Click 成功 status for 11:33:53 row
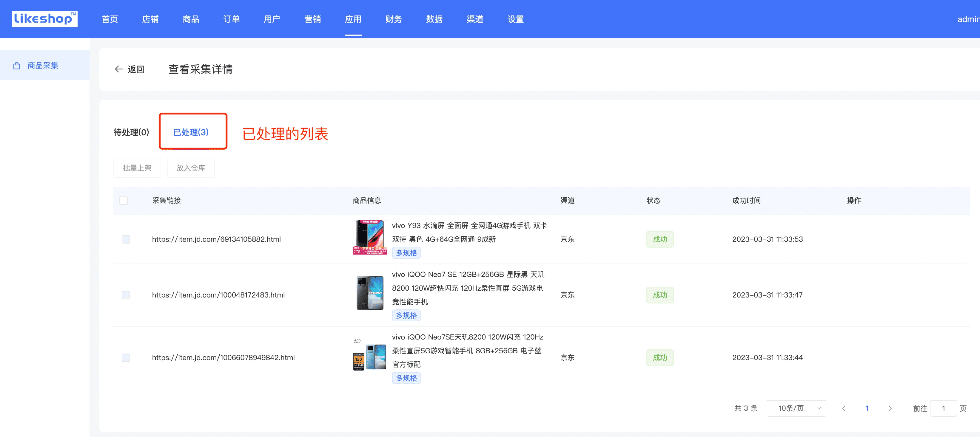Image resolution: width=980 pixels, height=437 pixels. pos(660,239)
